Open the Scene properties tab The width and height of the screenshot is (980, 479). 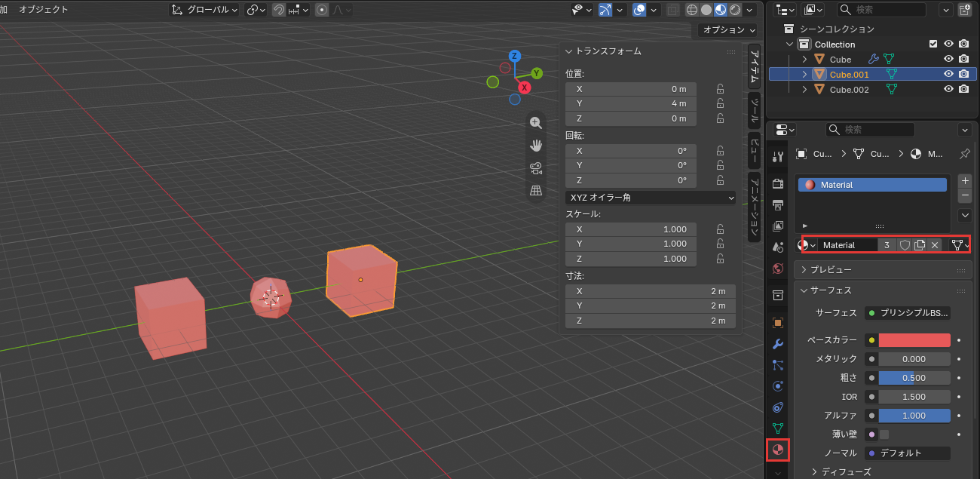[778, 247]
